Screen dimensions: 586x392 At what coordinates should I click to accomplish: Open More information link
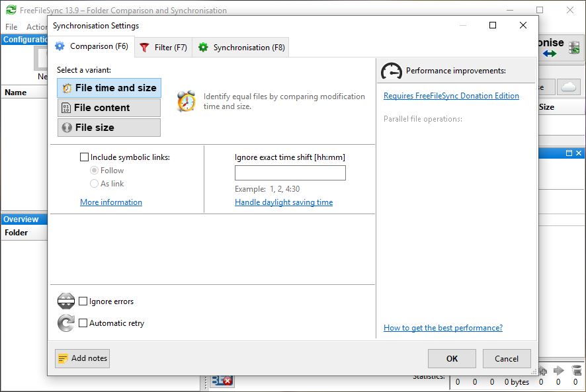click(111, 202)
